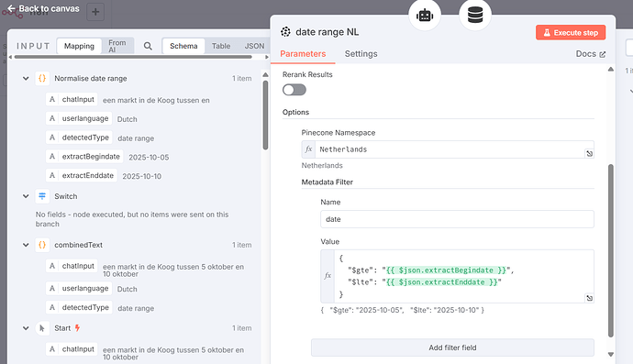Screen dimensions: 633x364
Task: Select detectedType field under combinedText
Action: (x=85, y=307)
